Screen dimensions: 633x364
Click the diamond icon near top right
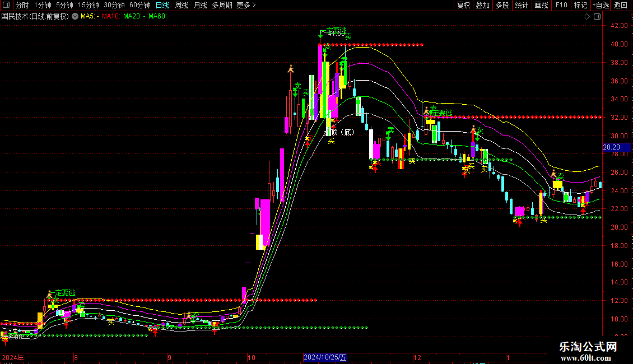[x=587, y=17]
